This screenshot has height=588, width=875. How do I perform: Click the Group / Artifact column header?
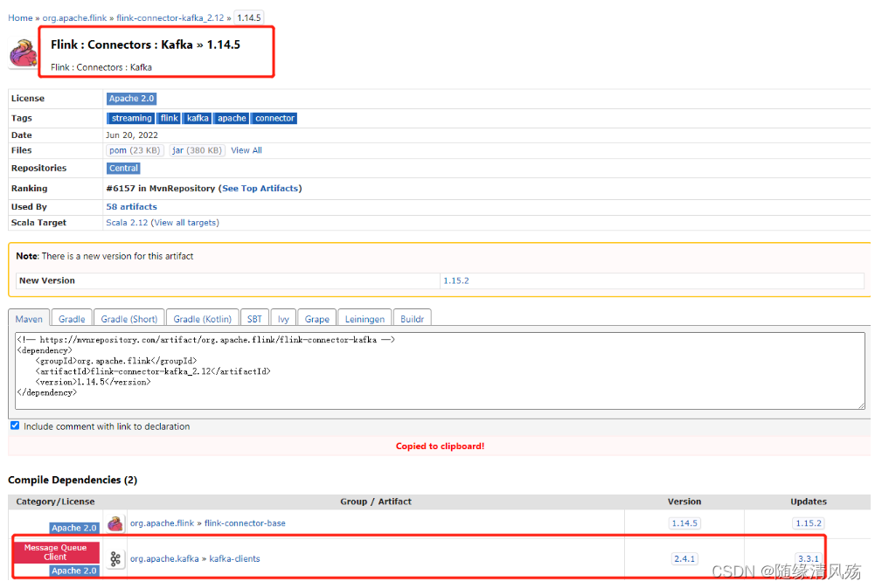[376, 502]
